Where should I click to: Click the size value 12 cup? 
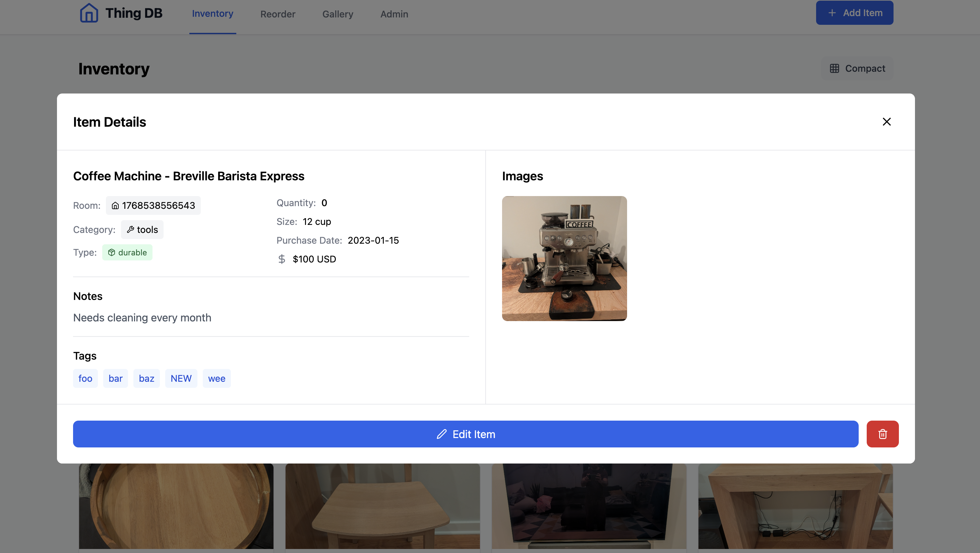(317, 222)
